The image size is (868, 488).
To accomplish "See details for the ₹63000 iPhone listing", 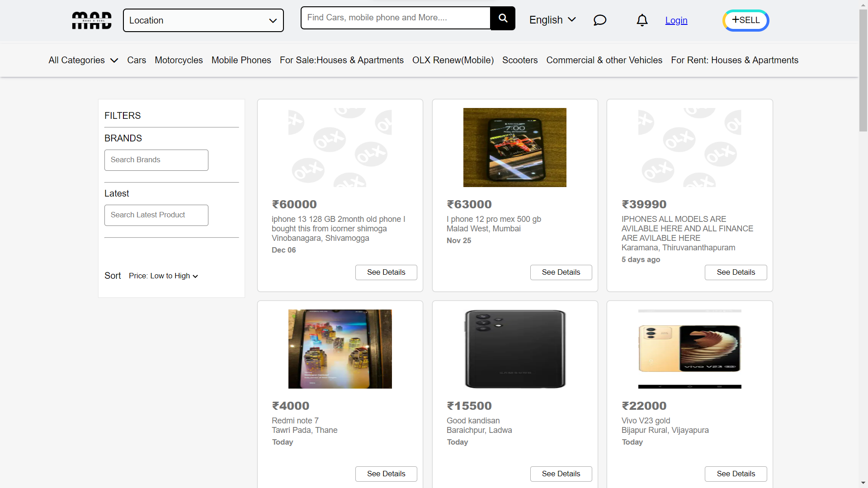I will coord(561,272).
